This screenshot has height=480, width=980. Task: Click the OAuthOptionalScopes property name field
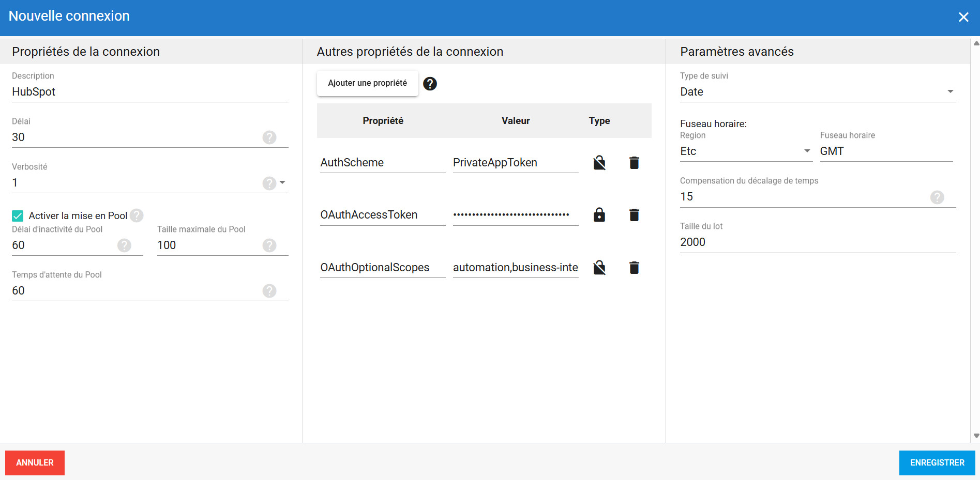tap(383, 268)
